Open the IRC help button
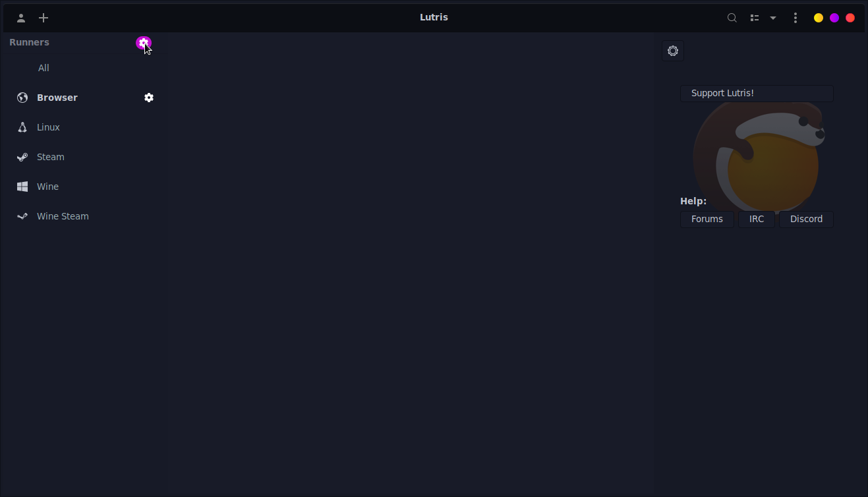This screenshot has height=497, width=868. [757, 219]
